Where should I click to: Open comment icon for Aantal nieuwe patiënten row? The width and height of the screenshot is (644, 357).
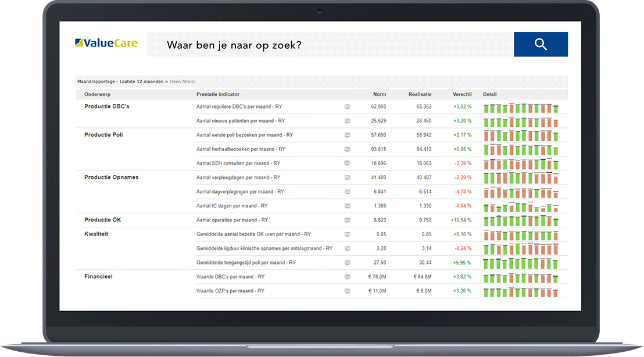tap(347, 121)
